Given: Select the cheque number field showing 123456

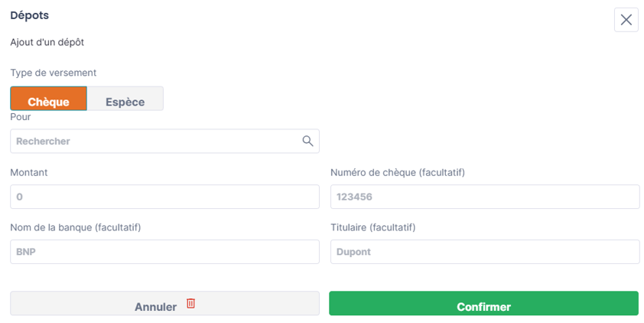Looking at the screenshot, I should pyautogui.click(x=485, y=197).
